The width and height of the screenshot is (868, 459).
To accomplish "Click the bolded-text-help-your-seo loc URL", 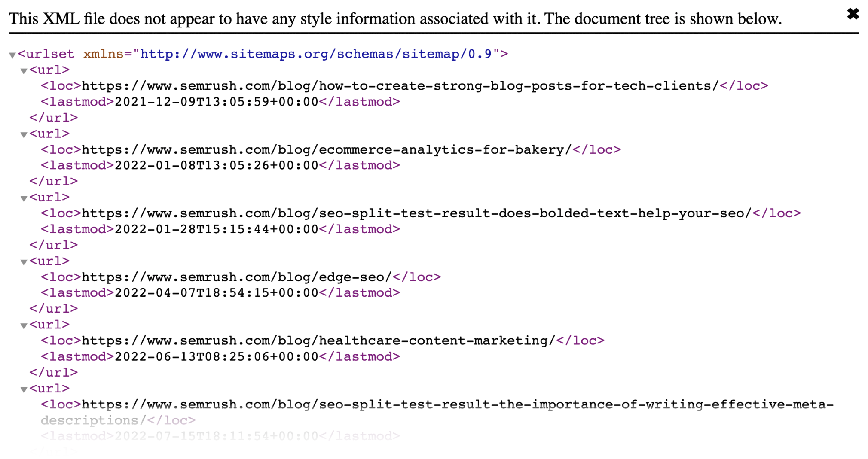I will [x=416, y=213].
